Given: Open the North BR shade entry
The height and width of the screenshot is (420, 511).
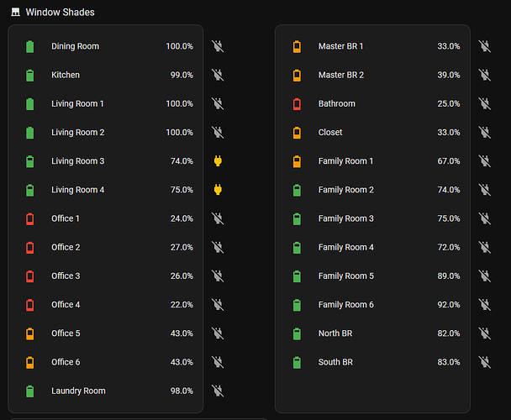Looking at the screenshot, I should pyautogui.click(x=335, y=333).
